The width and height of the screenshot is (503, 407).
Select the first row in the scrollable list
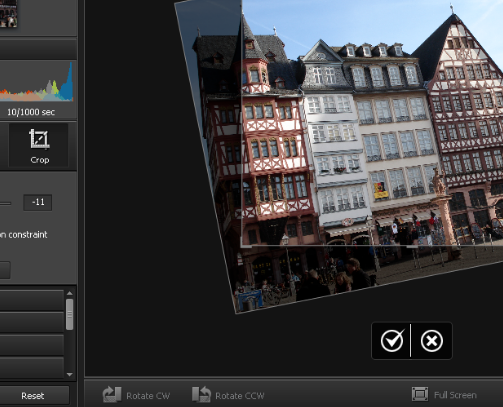32,300
